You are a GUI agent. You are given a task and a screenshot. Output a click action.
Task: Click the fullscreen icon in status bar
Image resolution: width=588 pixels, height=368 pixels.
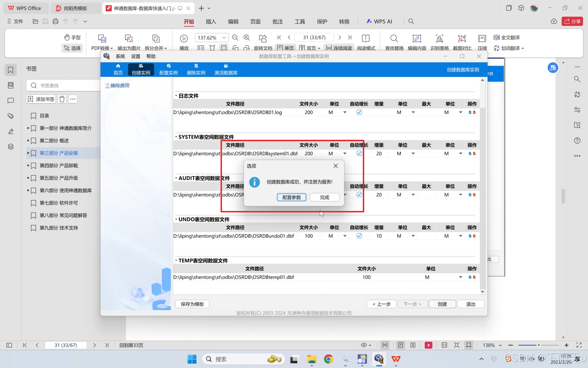(x=579, y=345)
